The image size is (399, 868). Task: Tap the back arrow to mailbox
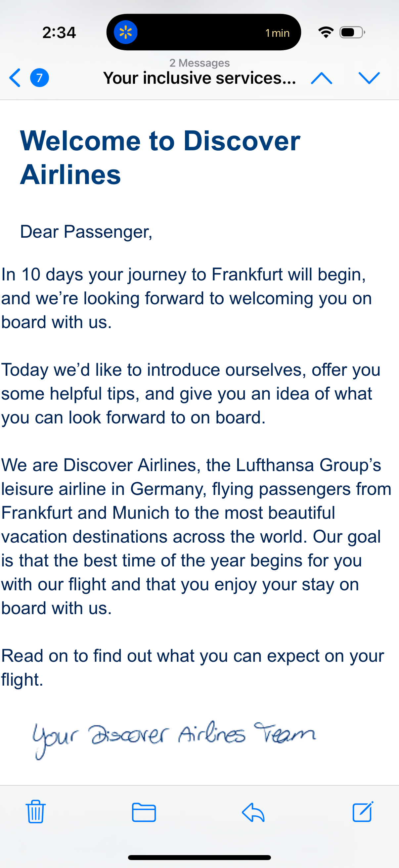pos(15,78)
